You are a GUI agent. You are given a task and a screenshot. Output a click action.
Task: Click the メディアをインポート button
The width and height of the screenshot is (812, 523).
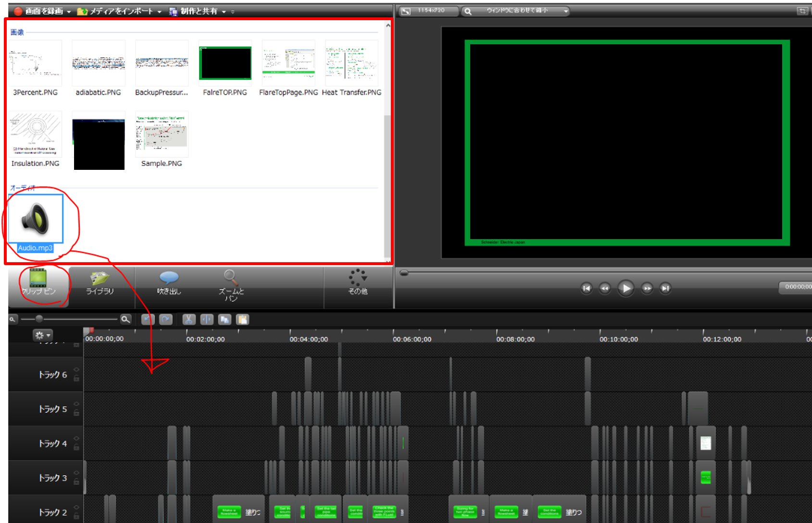click(x=115, y=11)
